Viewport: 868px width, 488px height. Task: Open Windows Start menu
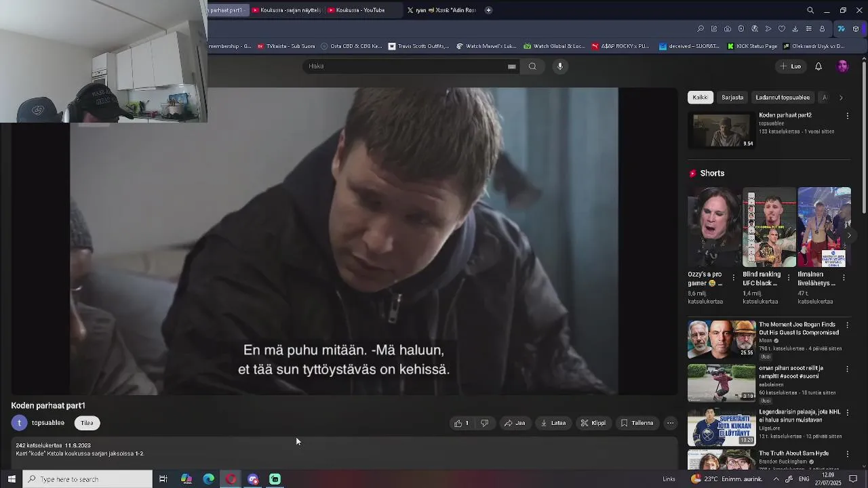point(12,479)
